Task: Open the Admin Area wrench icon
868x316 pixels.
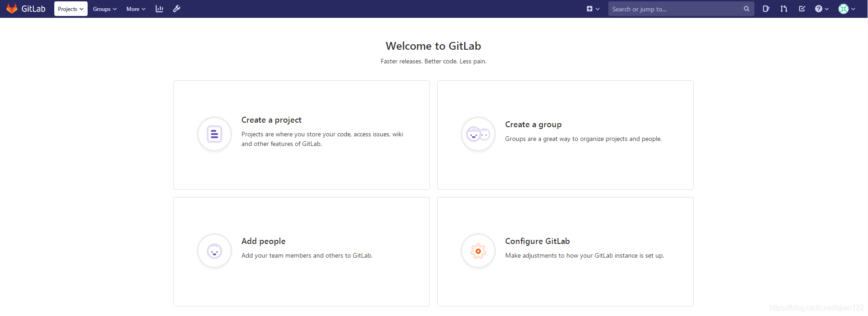Action: point(177,9)
